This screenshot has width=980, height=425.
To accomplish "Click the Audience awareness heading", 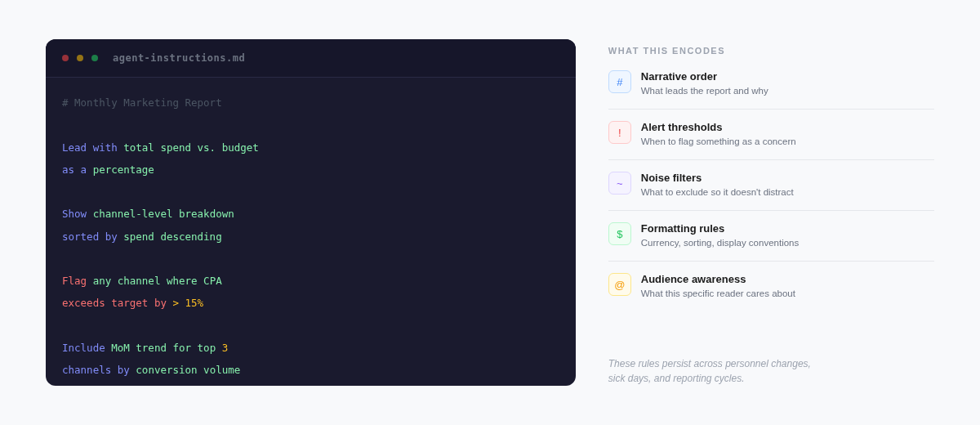I will (693, 280).
